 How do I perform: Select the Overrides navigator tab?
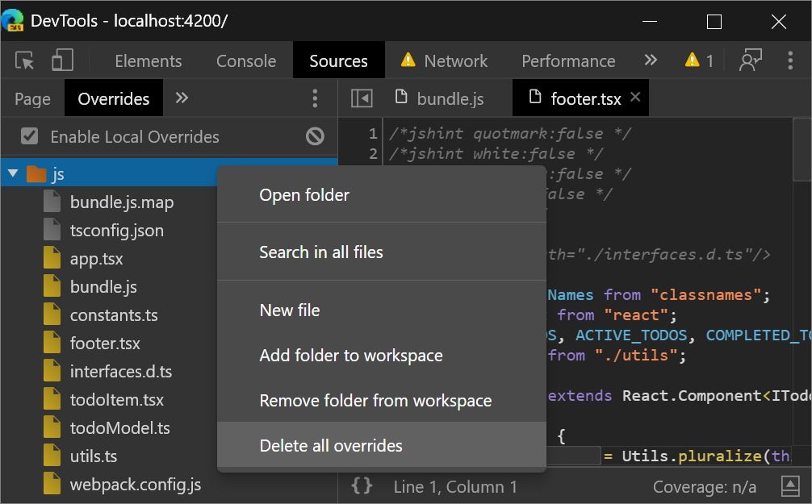tap(114, 98)
